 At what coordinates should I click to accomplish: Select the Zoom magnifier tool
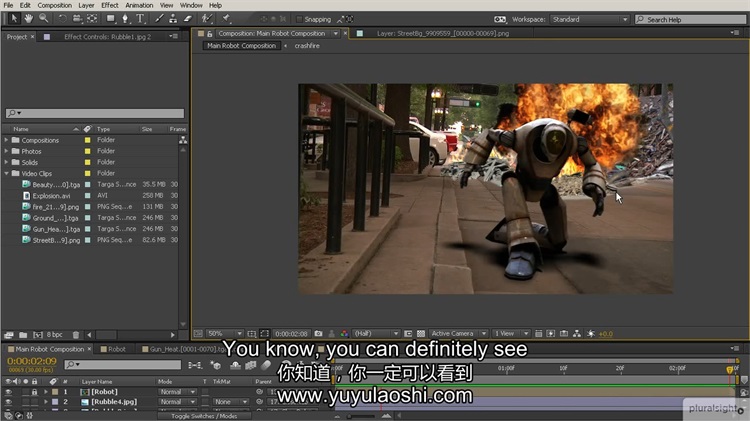pyautogui.click(x=44, y=19)
